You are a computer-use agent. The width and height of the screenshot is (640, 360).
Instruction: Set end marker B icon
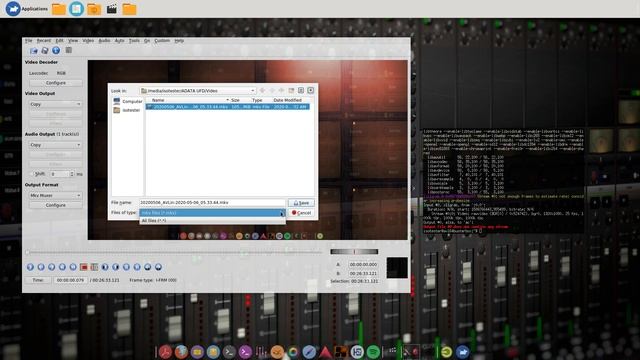[x=94, y=267]
